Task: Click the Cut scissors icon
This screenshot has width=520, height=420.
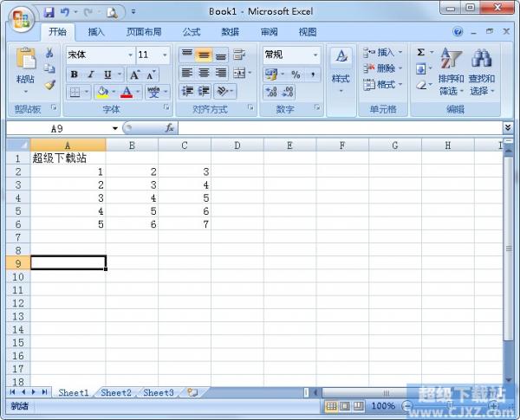Action: coord(49,54)
